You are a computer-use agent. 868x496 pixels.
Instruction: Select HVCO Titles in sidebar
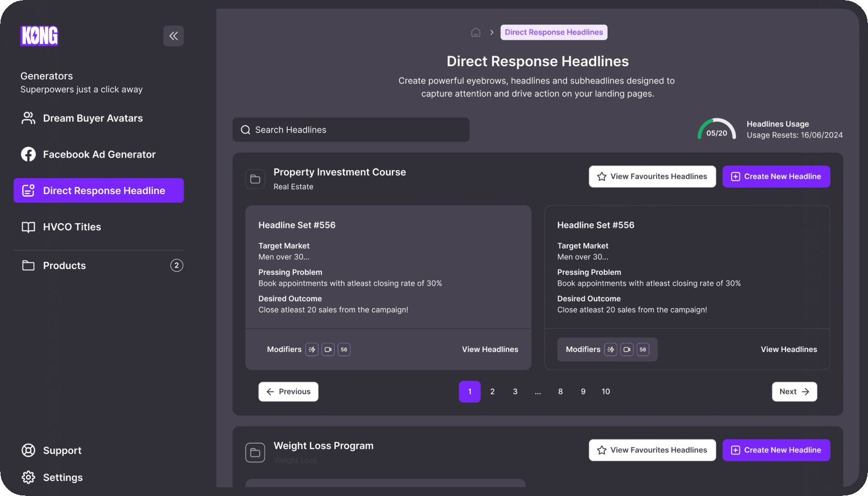pyautogui.click(x=72, y=227)
